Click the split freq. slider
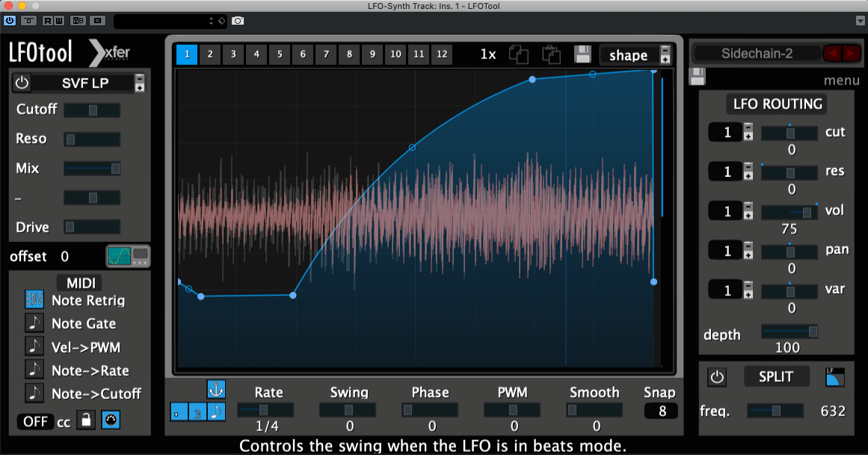Viewport: 868px width, 455px height. [775, 410]
